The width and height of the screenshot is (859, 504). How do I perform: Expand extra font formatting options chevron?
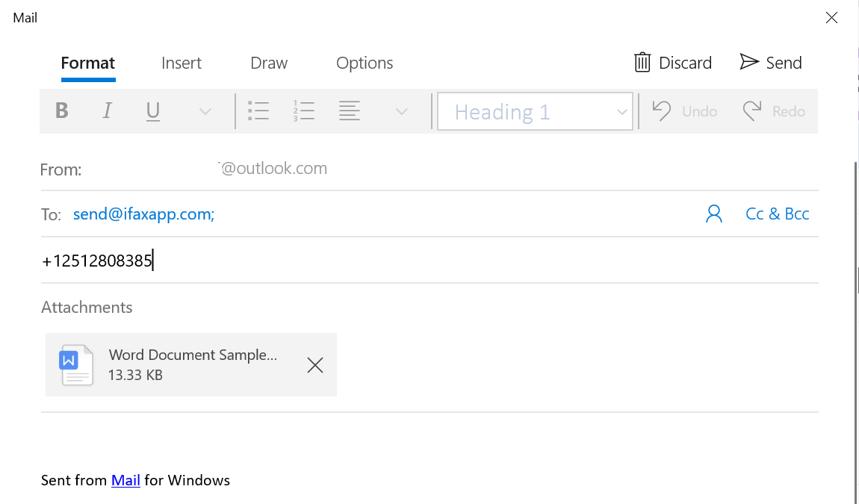(205, 111)
